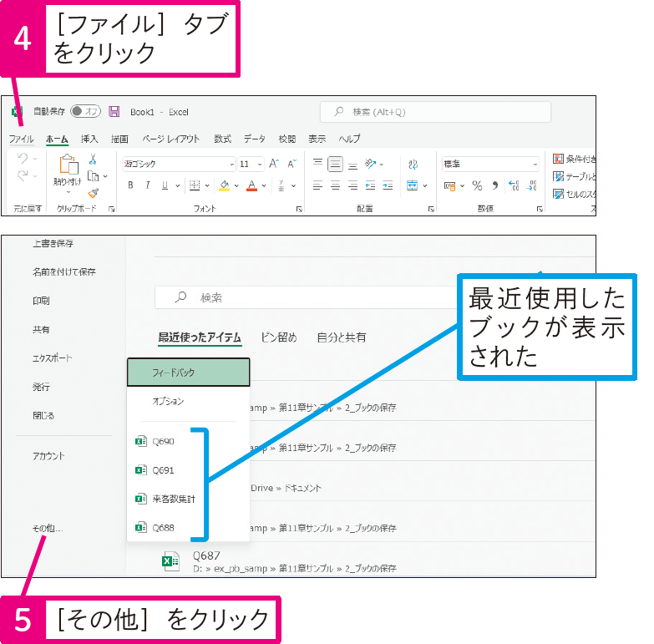Apply Comma style format
This screenshot has width=654, height=644.
(495, 185)
